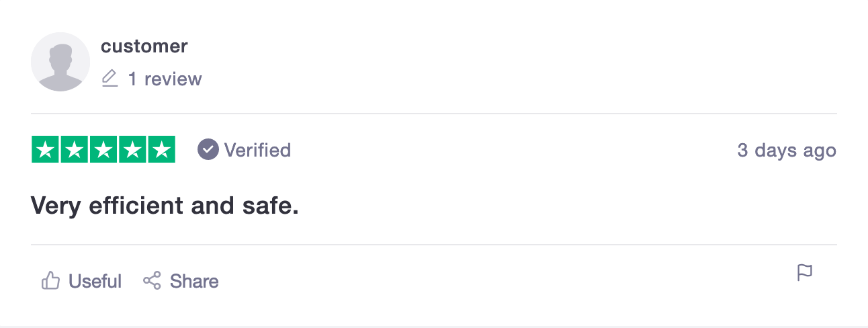The height and width of the screenshot is (328, 868).
Task: Click the '3 days ago' timestamp
Action: click(786, 151)
